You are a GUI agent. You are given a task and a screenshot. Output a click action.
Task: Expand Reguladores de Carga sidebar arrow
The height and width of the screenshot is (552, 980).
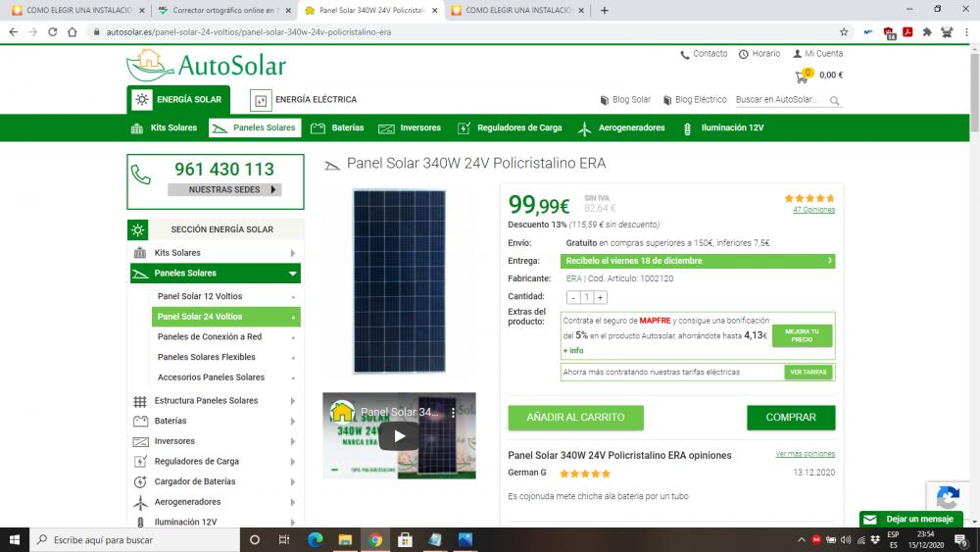click(x=292, y=462)
